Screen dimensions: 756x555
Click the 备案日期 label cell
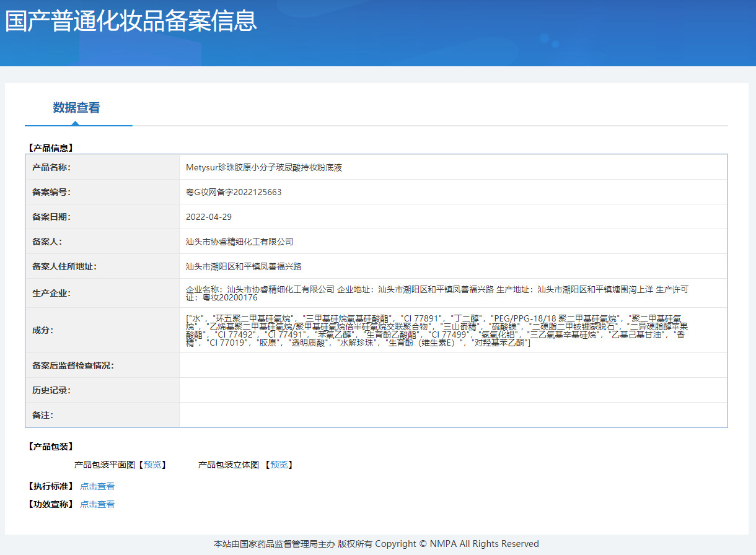coord(102,217)
